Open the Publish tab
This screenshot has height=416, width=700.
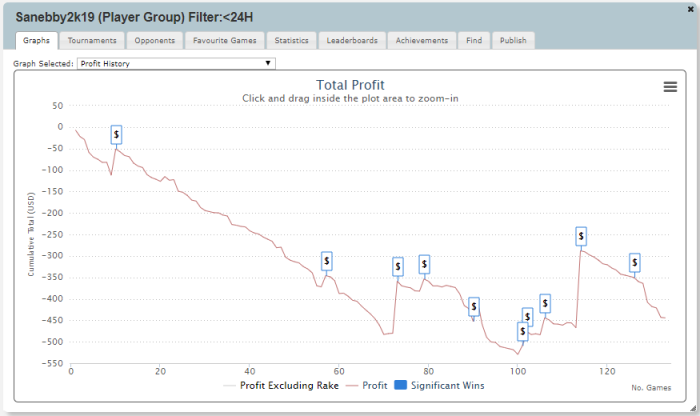(x=513, y=41)
